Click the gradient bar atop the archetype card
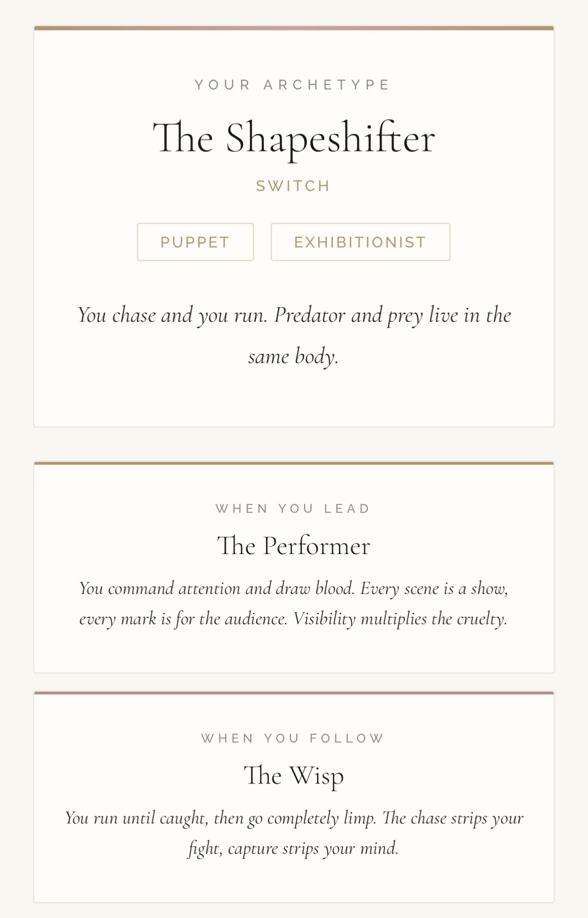588x918 pixels. coord(294,28)
